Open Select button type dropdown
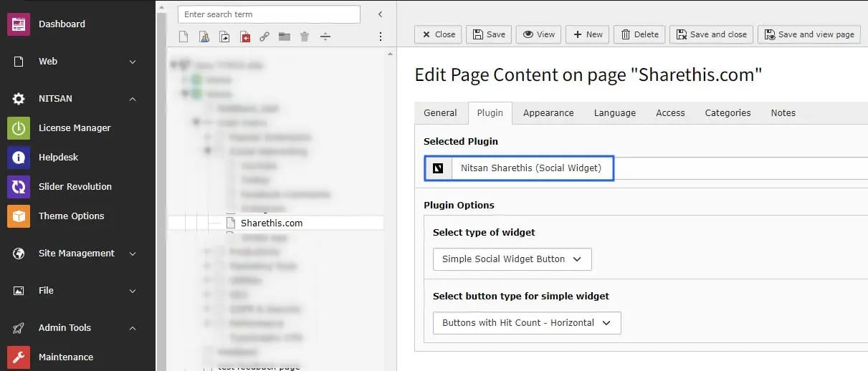This screenshot has height=371, width=868. pyautogui.click(x=527, y=323)
